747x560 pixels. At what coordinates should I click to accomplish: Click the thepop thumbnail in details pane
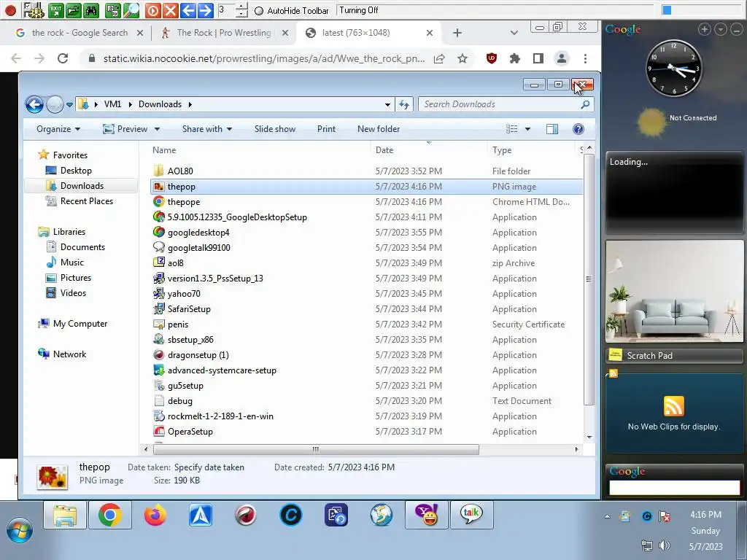coord(52,477)
